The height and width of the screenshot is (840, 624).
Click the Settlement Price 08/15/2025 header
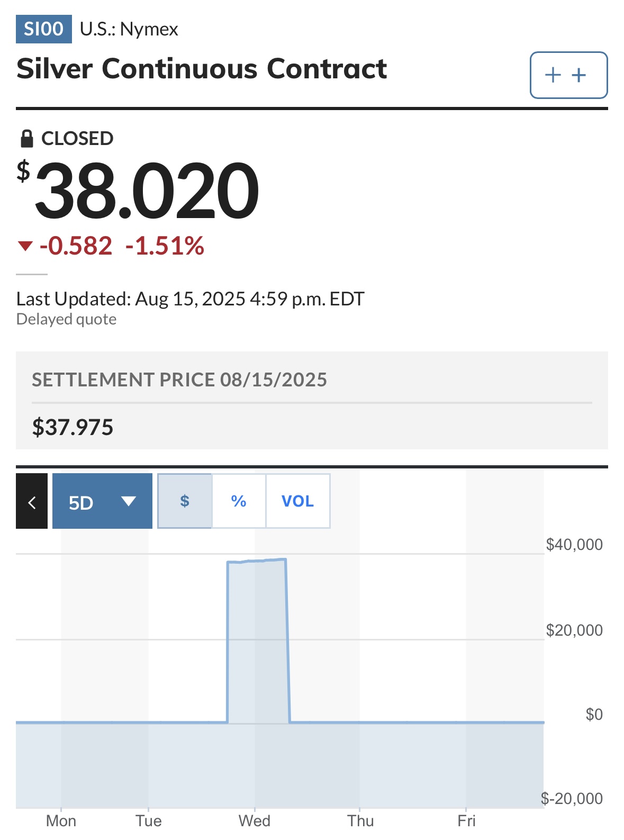179,380
